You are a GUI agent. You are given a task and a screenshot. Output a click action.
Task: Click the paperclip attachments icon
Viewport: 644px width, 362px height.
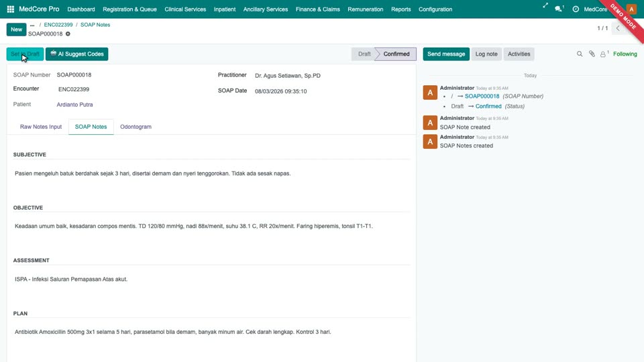click(592, 54)
